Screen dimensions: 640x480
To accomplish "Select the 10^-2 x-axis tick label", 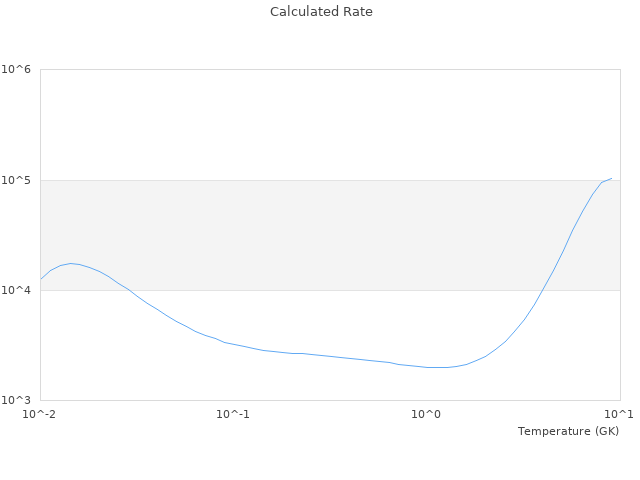I will pos(40,414).
